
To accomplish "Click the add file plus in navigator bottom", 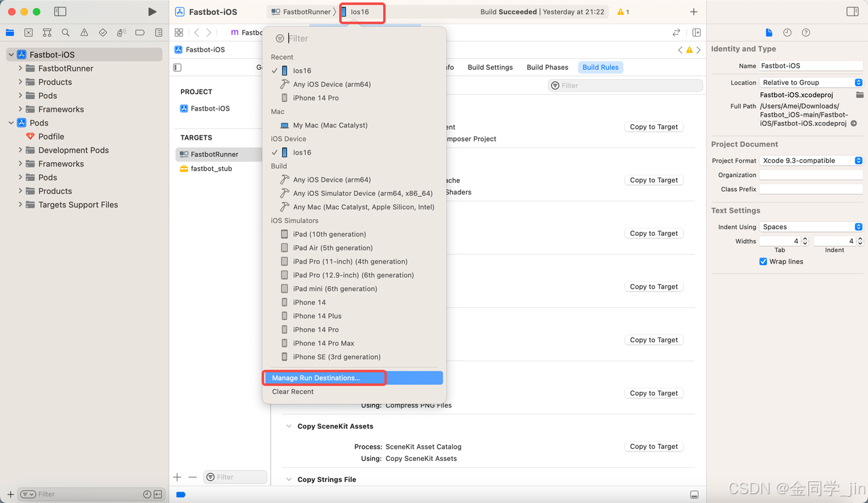I will click(x=10, y=494).
